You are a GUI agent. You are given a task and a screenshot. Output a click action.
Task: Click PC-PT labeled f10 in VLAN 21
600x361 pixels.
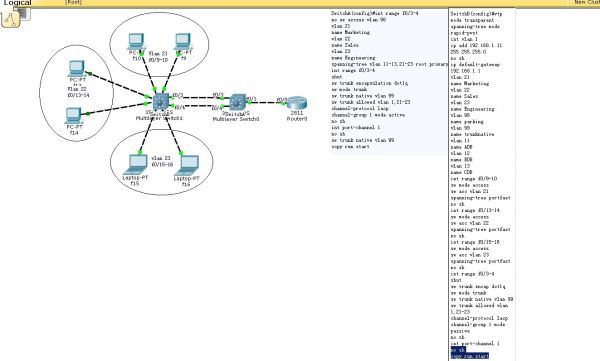click(x=135, y=41)
